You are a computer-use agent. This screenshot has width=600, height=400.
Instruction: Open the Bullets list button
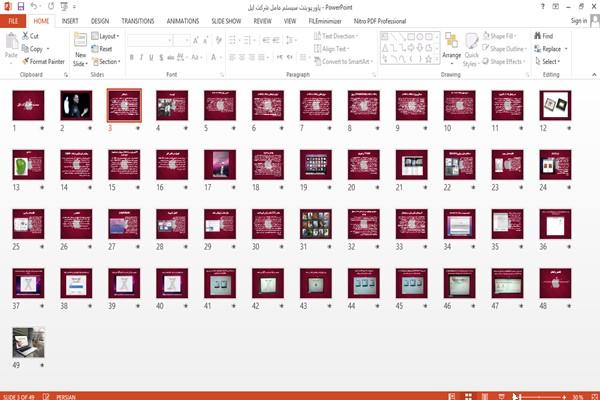click(233, 40)
